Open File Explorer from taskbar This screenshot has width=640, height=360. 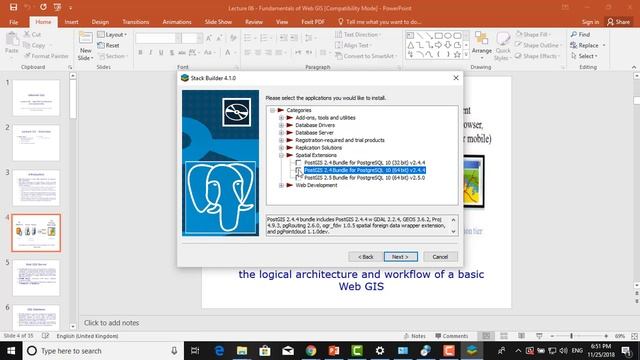click(242, 351)
